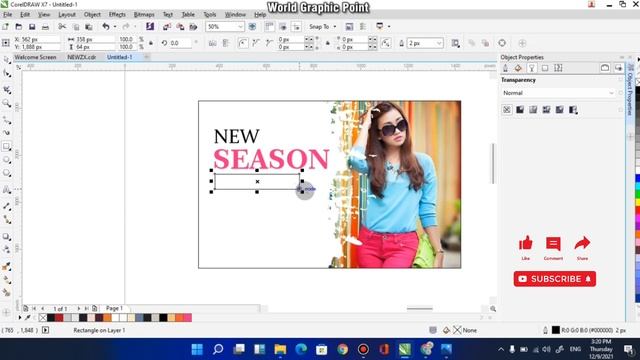This screenshot has height=360, width=640.
Task: Select the Polygon tool in toolbox
Action: pos(7,173)
